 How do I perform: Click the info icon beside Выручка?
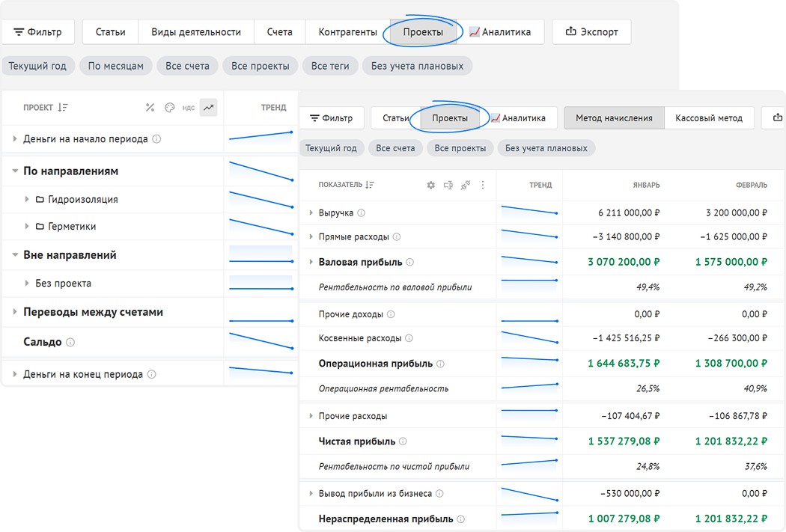pyautogui.click(x=361, y=213)
